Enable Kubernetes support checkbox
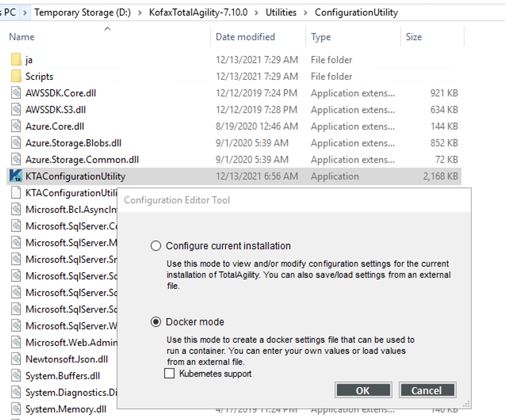 (169, 373)
